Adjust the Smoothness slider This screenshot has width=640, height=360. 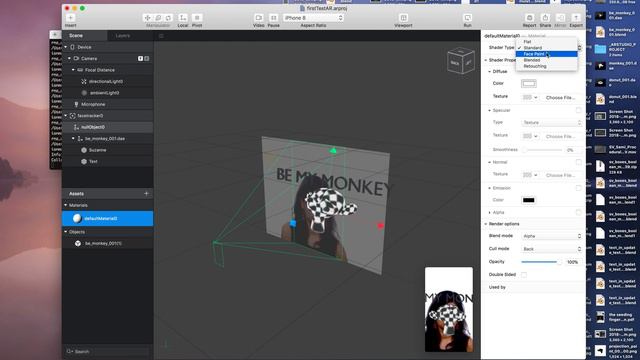point(542,150)
